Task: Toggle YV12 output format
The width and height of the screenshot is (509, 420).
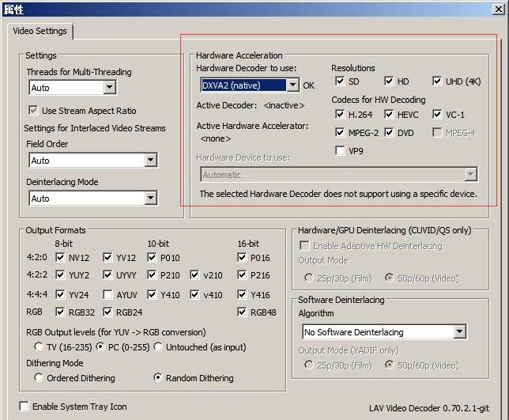Action: point(107,258)
